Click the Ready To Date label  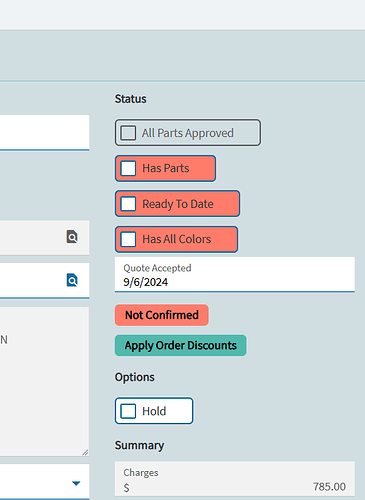pyautogui.click(x=178, y=204)
